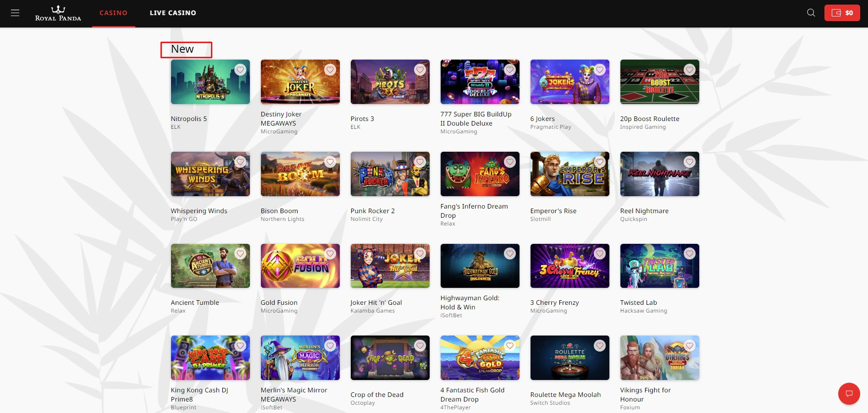
Task: Tap heart on Roulette Mega Moolah
Action: pyautogui.click(x=600, y=346)
